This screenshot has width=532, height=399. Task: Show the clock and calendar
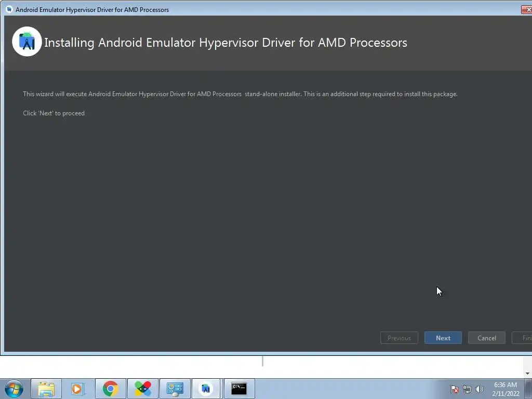(x=506, y=389)
